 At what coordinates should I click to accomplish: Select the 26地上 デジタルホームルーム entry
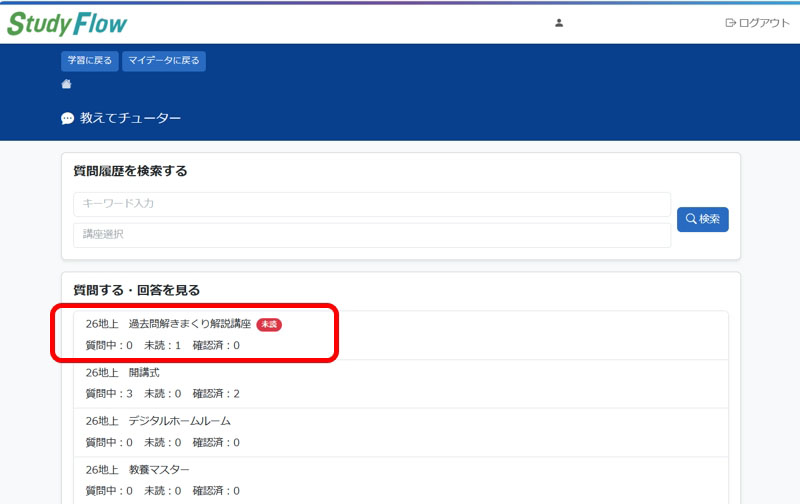pos(158,421)
